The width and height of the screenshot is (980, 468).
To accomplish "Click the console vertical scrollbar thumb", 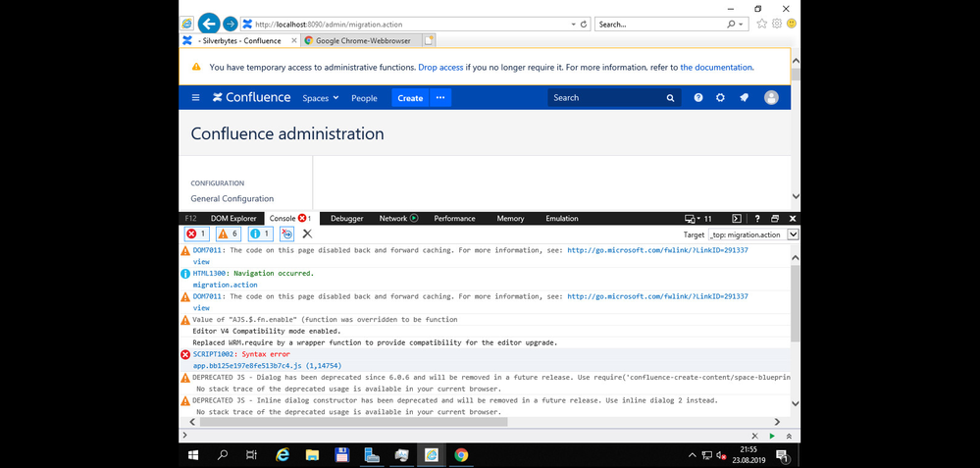I will 795,303.
